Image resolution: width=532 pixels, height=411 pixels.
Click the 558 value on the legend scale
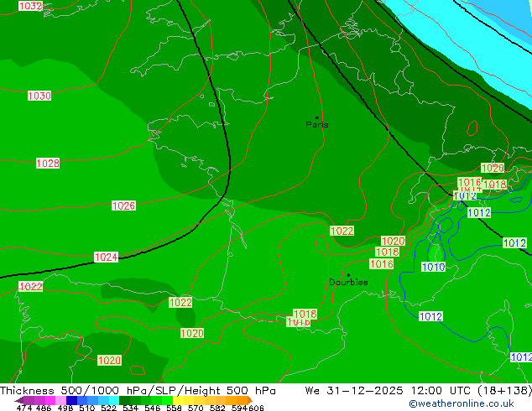pos(174,408)
